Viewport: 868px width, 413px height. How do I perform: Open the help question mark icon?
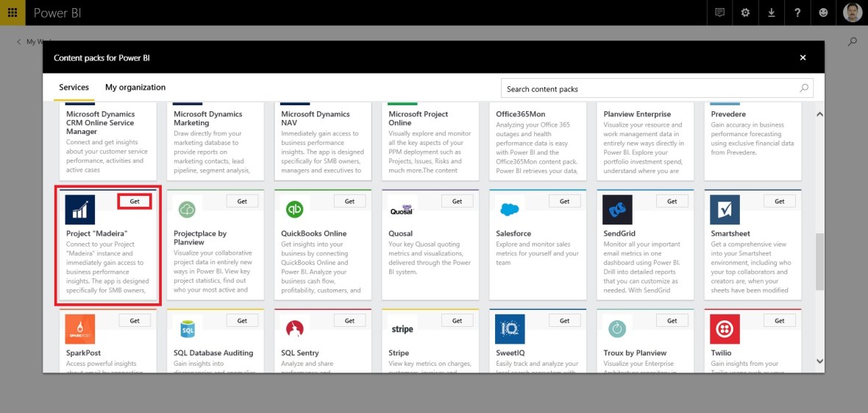797,13
